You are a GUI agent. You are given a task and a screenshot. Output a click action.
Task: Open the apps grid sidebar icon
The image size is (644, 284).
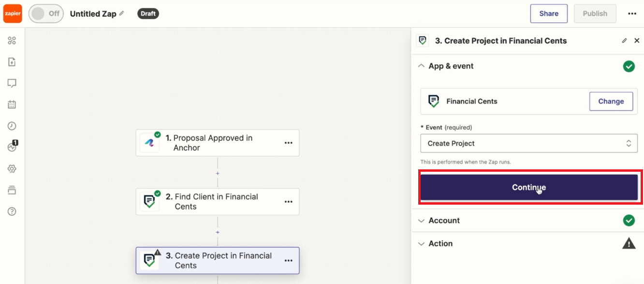12,41
